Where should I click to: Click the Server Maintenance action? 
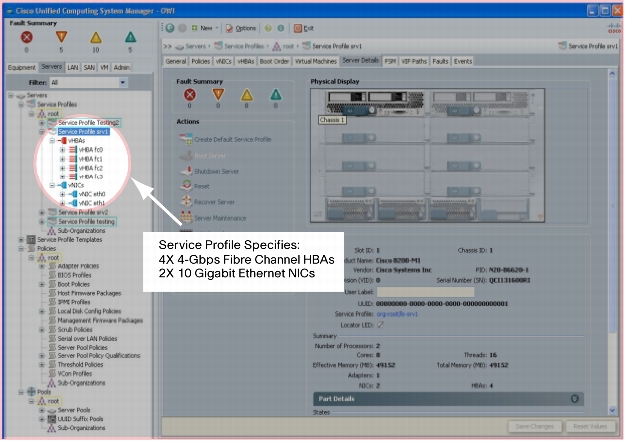click(x=213, y=218)
